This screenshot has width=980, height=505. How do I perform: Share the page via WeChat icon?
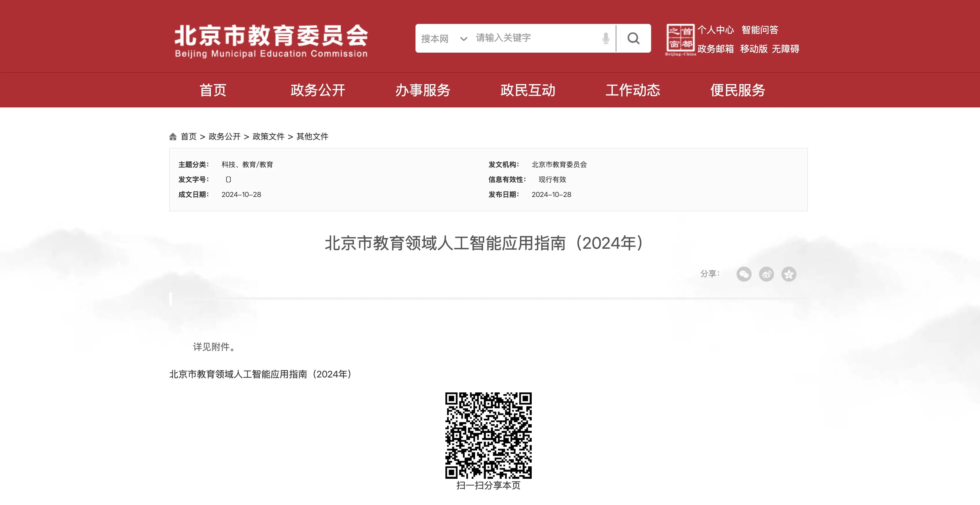[744, 274]
